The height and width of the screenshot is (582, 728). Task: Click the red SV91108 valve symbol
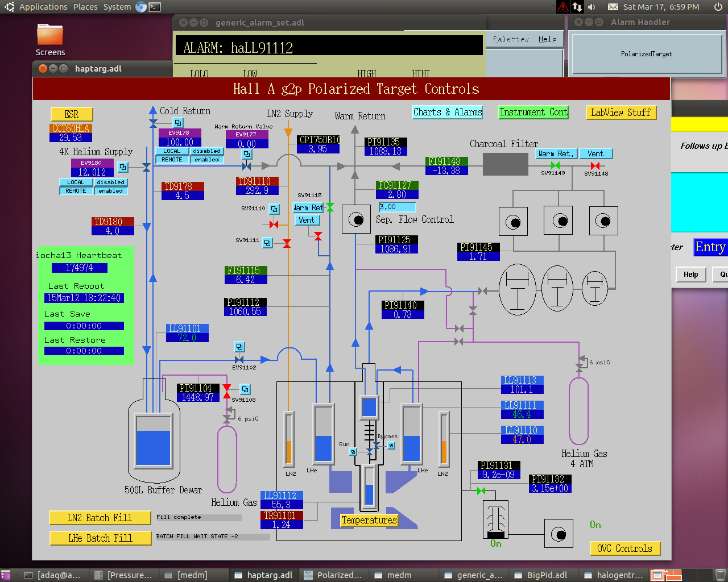227,391
